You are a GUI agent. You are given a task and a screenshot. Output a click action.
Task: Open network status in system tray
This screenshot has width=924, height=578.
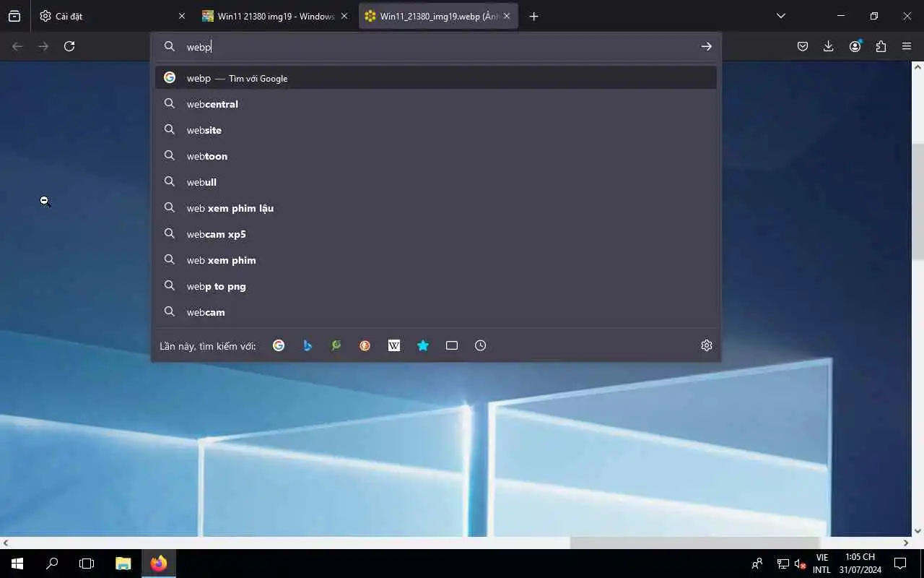[x=783, y=564]
